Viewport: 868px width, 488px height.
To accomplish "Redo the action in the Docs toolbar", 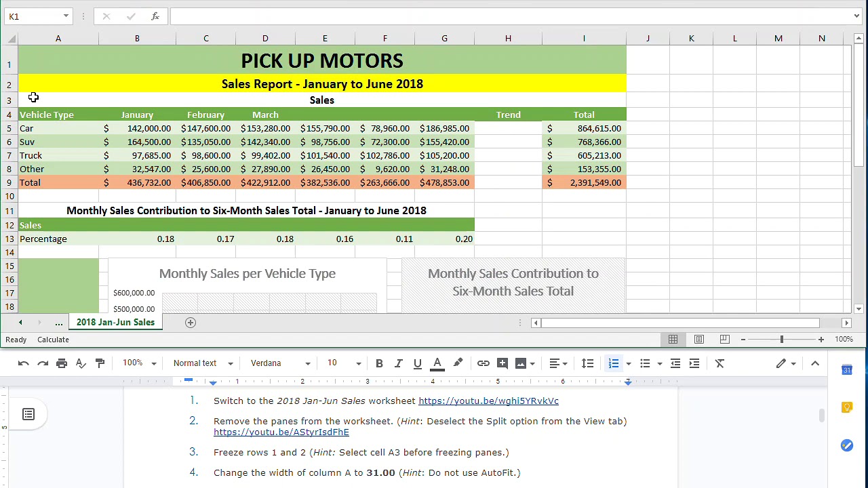I will (x=43, y=363).
